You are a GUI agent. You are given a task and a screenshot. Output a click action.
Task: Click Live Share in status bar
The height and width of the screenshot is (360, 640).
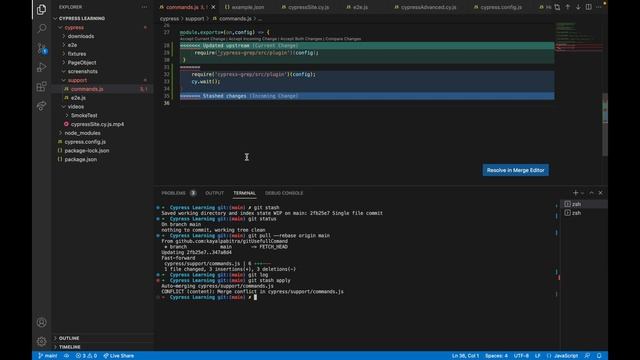(x=119, y=356)
